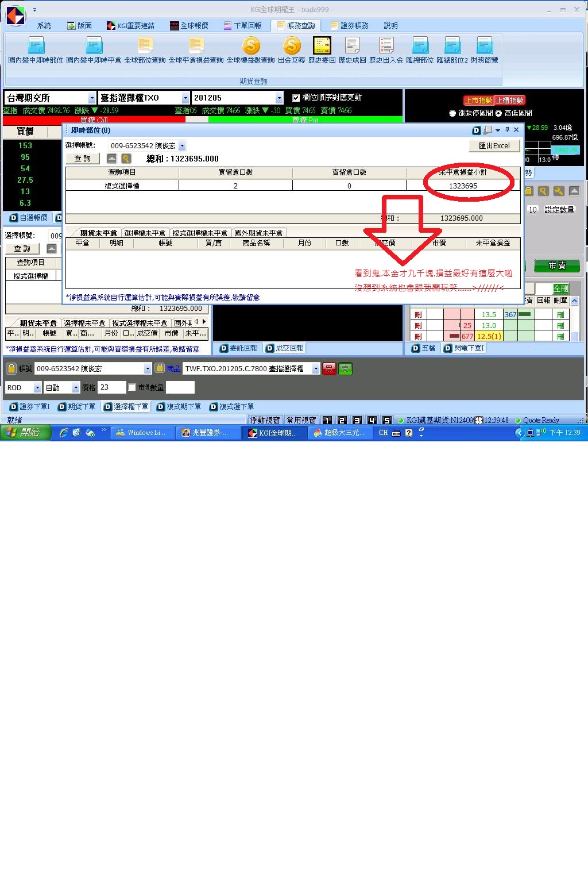Viewport: 588px width, 870px height.
Task: Click the green 賣 sell icon
Action: coord(345,369)
